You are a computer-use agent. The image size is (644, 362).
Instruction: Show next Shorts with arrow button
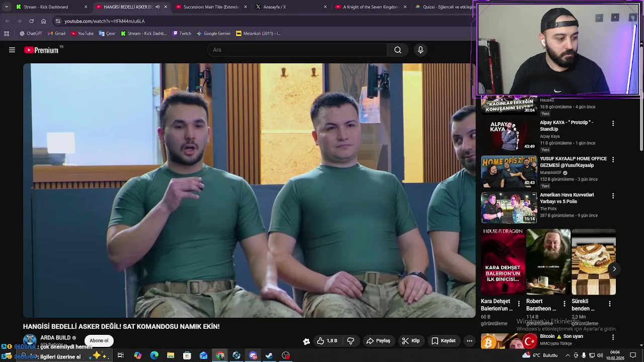click(x=614, y=269)
